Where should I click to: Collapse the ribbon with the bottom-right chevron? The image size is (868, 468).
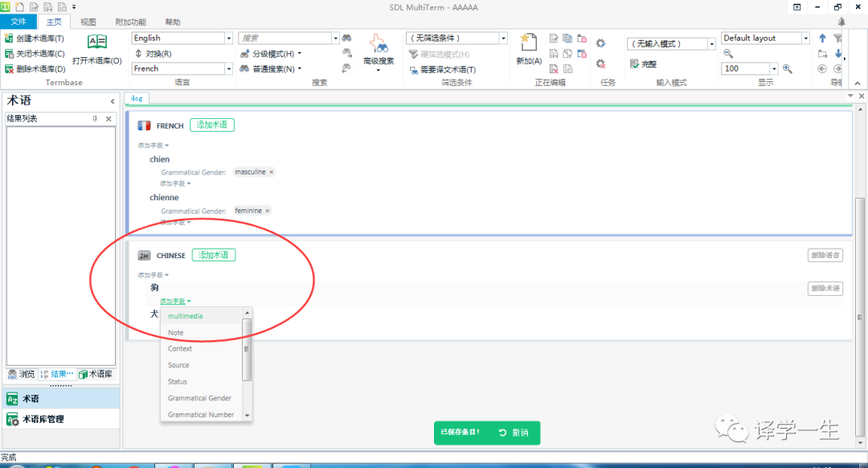(x=858, y=83)
